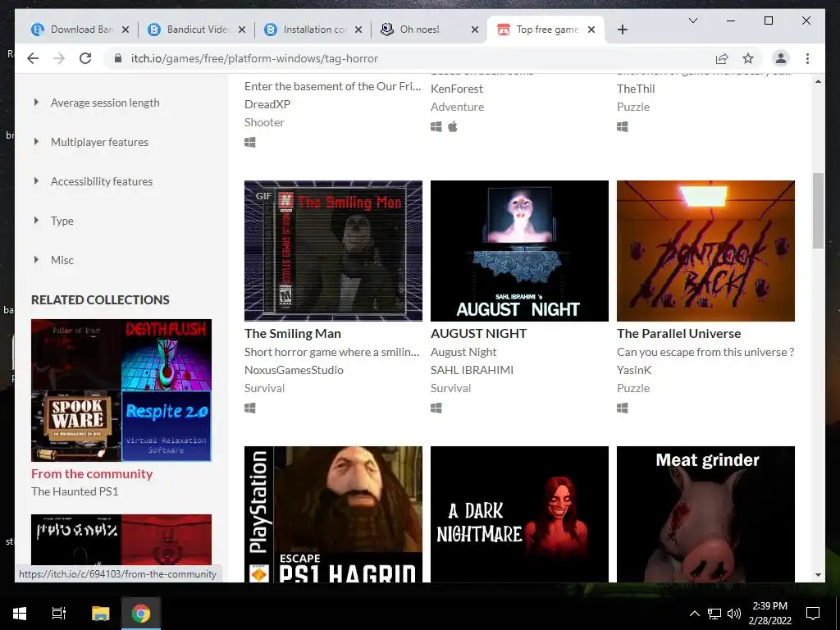This screenshot has width=840, height=630.
Task: Click the Apple icon under KenForest Adventure
Action: click(453, 126)
